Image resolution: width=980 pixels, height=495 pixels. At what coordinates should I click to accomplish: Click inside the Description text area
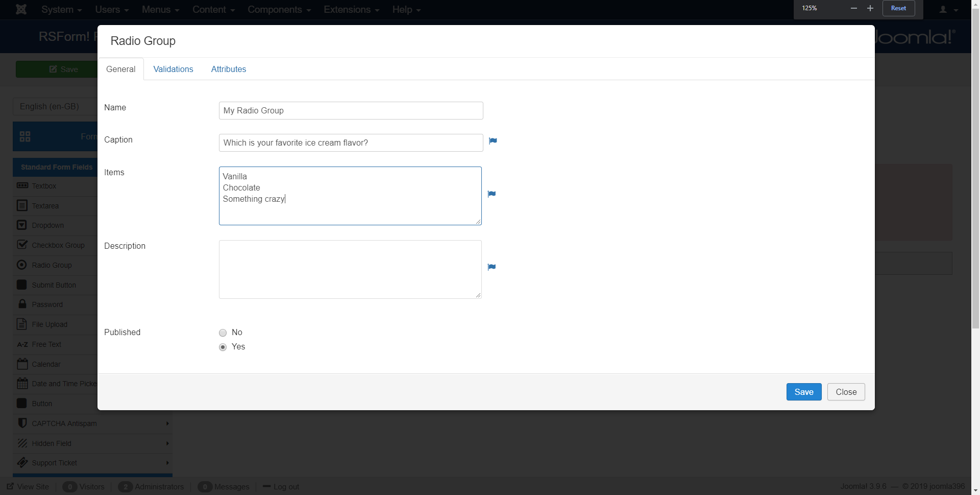point(350,269)
